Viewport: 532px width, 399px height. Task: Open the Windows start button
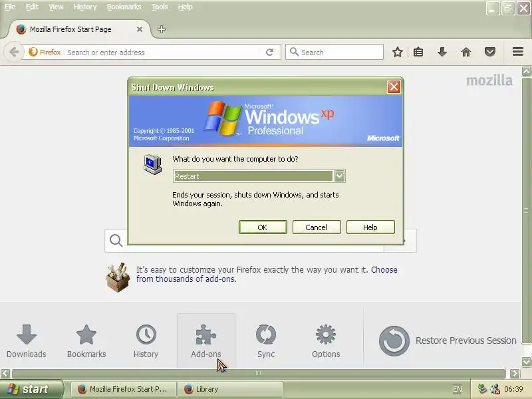click(x=31, y=389)
